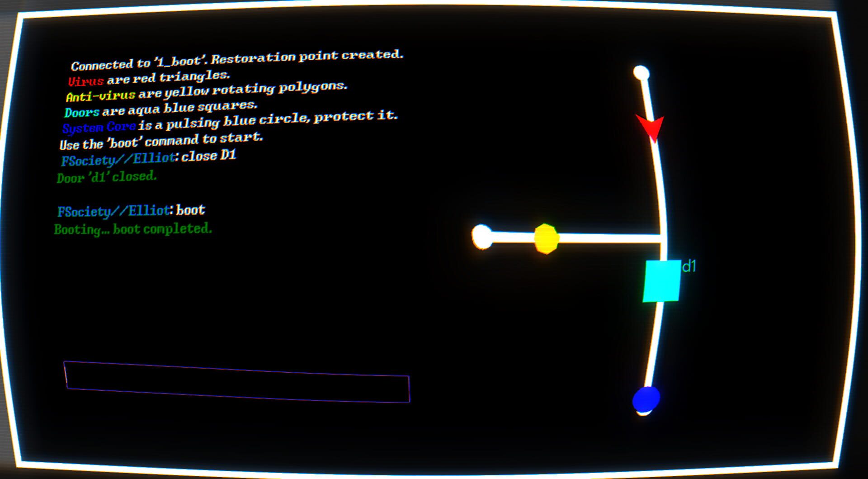Screen dimensions: 868x479
Task: Select the aqua door labeled d1
Action: point(661,280)
